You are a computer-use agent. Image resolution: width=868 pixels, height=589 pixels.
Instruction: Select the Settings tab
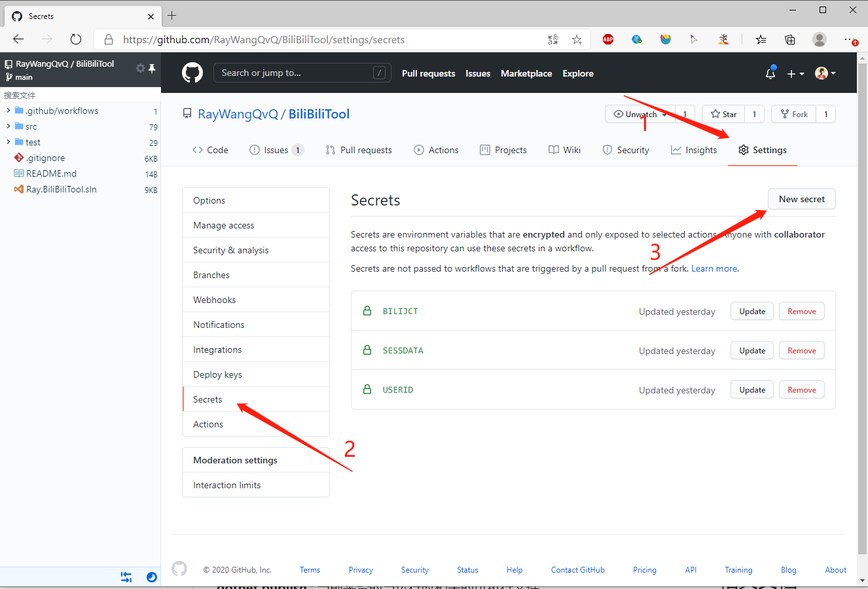pyautogui.click(x=763, y=150)
